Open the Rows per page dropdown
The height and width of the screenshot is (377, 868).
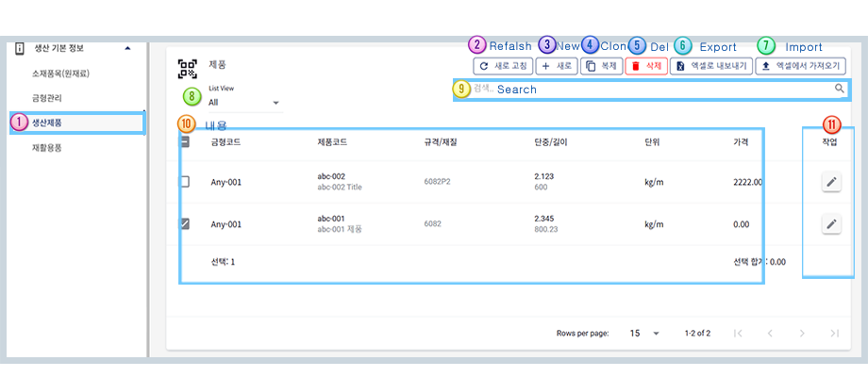tap(644, 333)
